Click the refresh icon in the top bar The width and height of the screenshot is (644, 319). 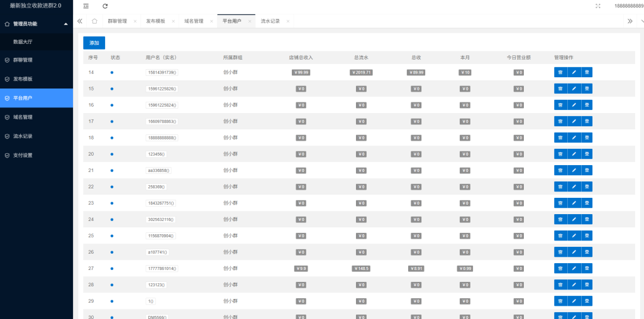click(105, 6)
